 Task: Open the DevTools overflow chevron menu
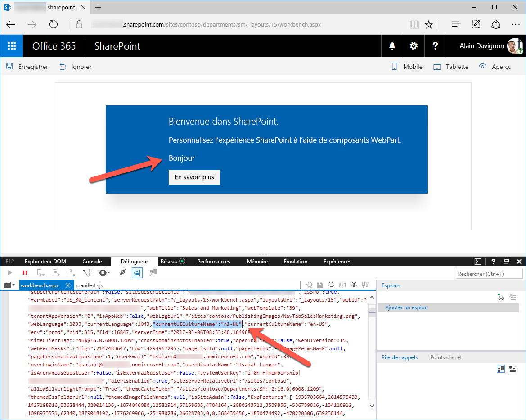[x=478, y=261]
